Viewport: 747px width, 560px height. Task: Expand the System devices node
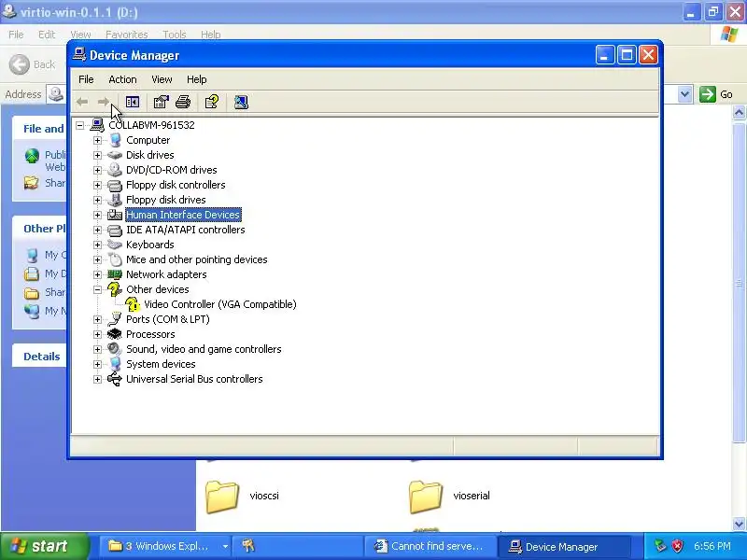point(97,364)
